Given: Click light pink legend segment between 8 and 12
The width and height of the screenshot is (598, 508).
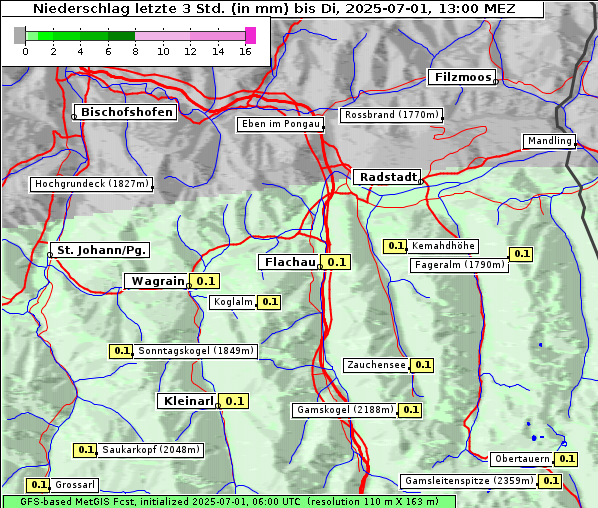Looking at the screenshot, I should pos(162,36).
